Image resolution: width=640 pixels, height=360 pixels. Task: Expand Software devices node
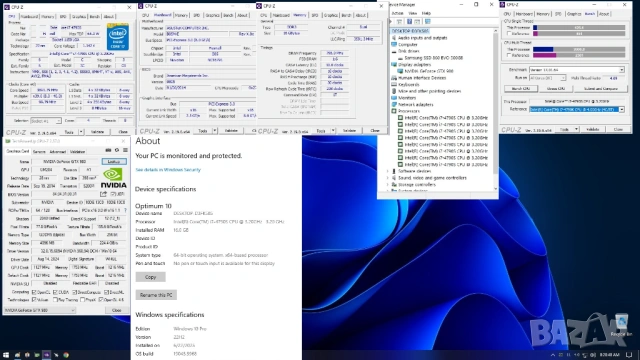tap(388, 171)
